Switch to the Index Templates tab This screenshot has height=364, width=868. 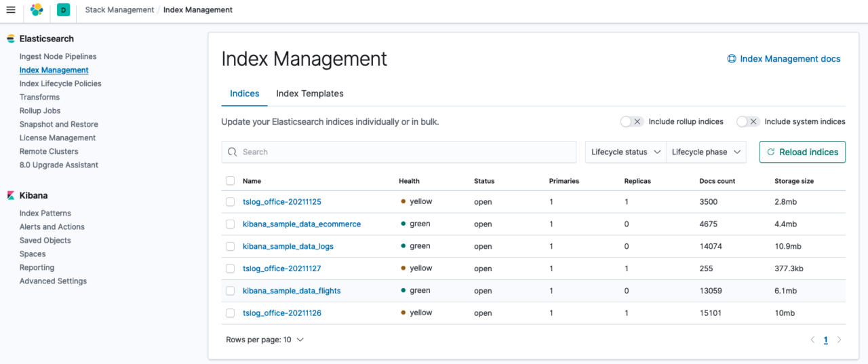[x=310, y=94]
